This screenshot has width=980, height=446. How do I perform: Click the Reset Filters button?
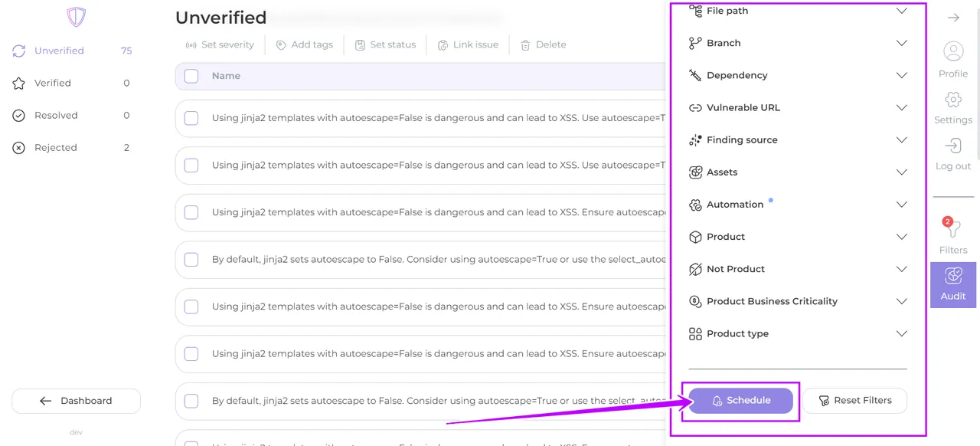[854, 401]
